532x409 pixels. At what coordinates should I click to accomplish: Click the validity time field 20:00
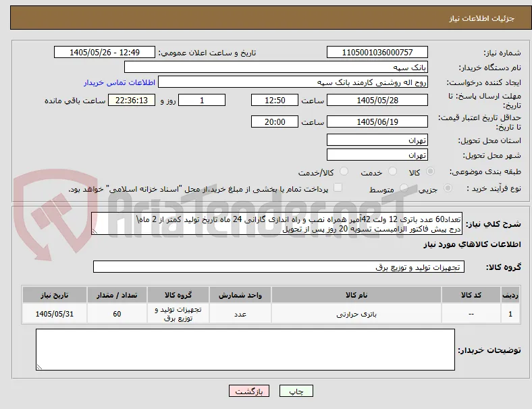275,121
